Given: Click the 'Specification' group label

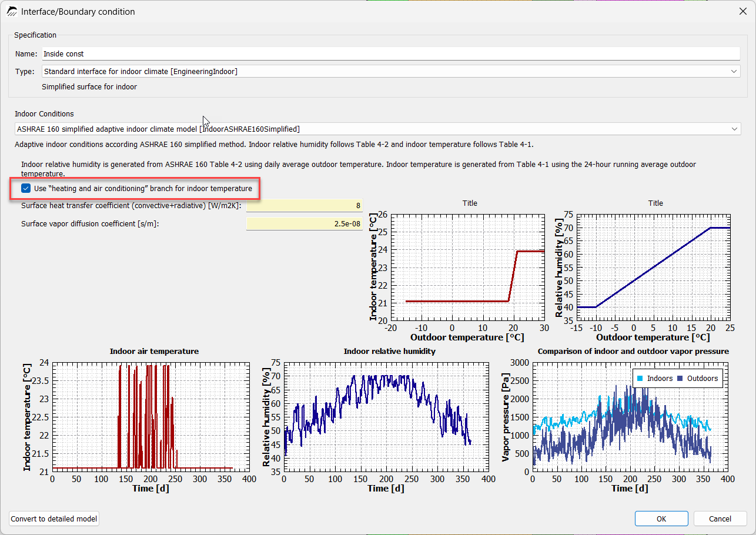Looking at the screenshot, I should tap(35, 35).
